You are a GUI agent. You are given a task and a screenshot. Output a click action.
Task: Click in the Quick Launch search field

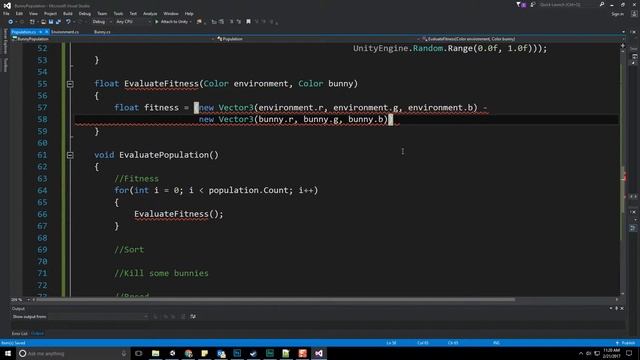pyautogui.click(x=569, y=4)
